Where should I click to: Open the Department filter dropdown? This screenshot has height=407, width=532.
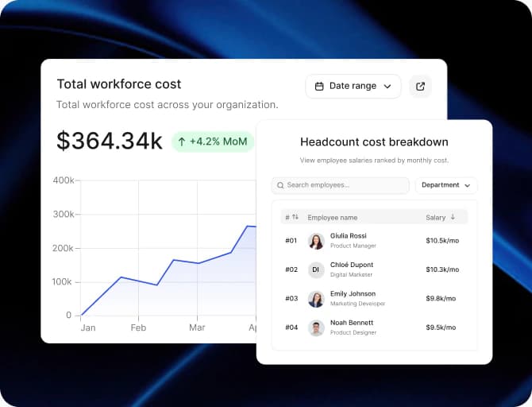point(446,185)
